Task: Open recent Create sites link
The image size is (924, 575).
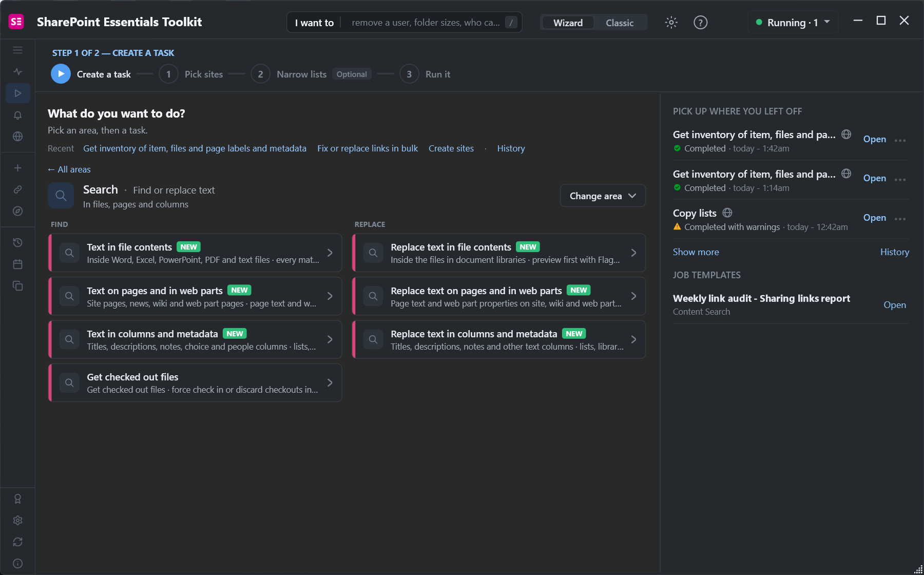Action: [451, 148]
